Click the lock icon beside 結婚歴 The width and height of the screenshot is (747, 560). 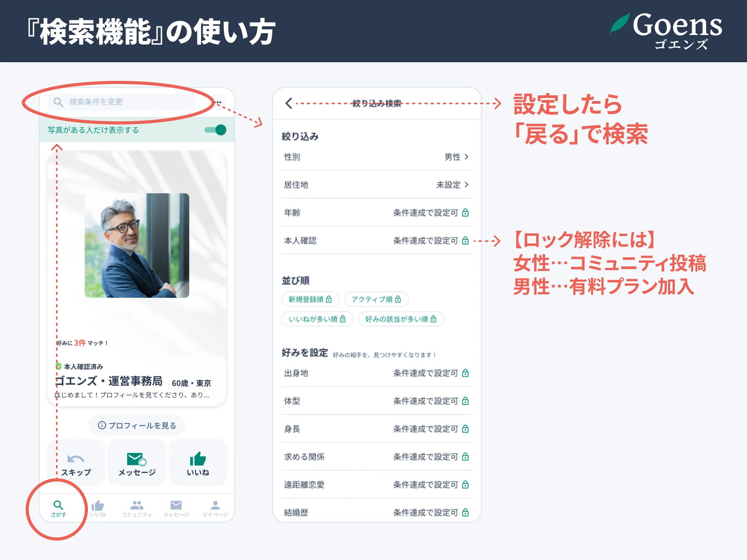[x=465, y=513]
